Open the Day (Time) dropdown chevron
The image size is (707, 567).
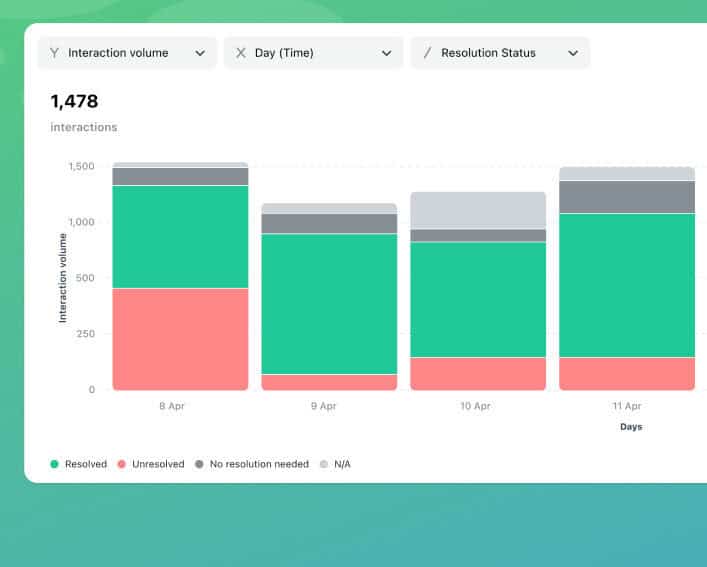click(x=386, y=53)
